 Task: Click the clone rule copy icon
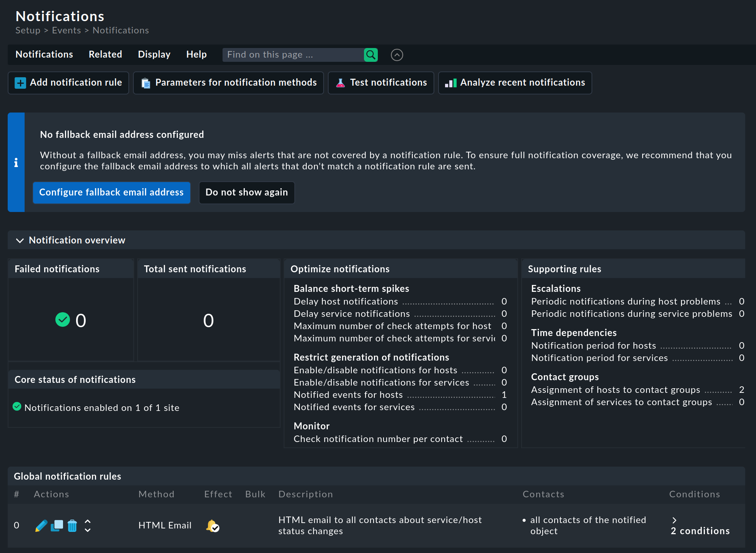coord(57,525)
